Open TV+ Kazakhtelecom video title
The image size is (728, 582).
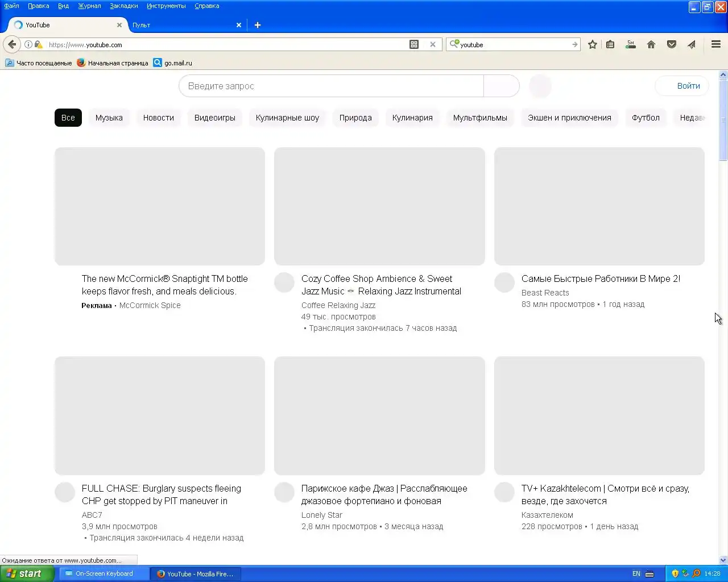[x=605, y=494]
